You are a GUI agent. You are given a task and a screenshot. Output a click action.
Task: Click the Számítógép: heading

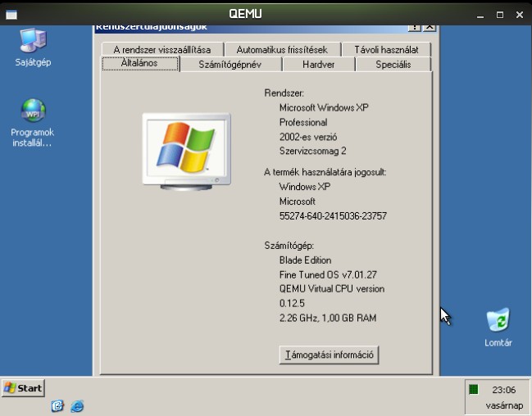click(289, 246)
